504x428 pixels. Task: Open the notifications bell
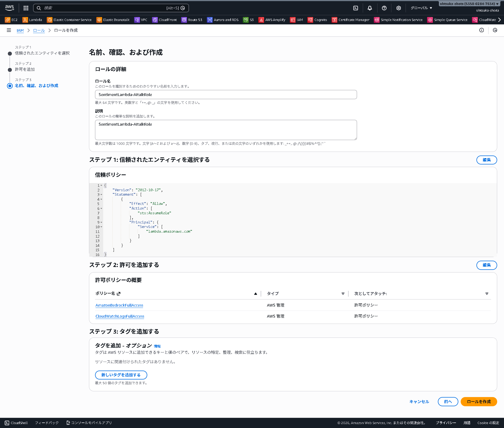pyautogui.click(x=370, y=8)
